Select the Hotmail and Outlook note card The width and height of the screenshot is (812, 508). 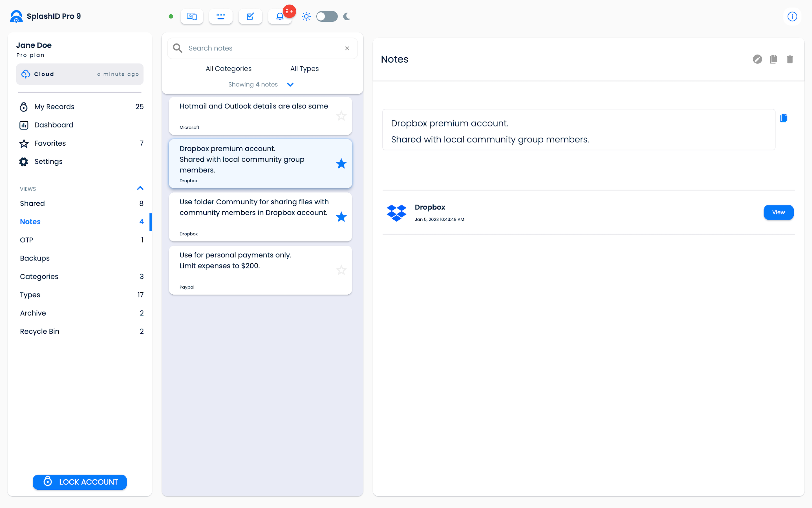point(261,116)
